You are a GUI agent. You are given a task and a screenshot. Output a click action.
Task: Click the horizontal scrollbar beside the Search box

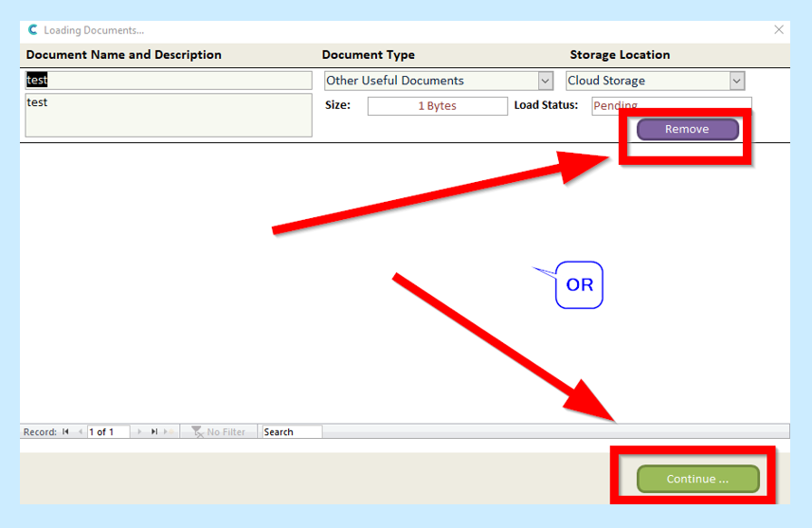(x=555, y=431)
